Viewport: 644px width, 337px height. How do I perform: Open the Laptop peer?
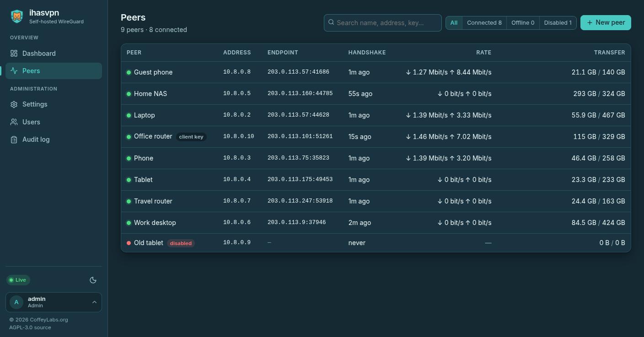point(145,115)
